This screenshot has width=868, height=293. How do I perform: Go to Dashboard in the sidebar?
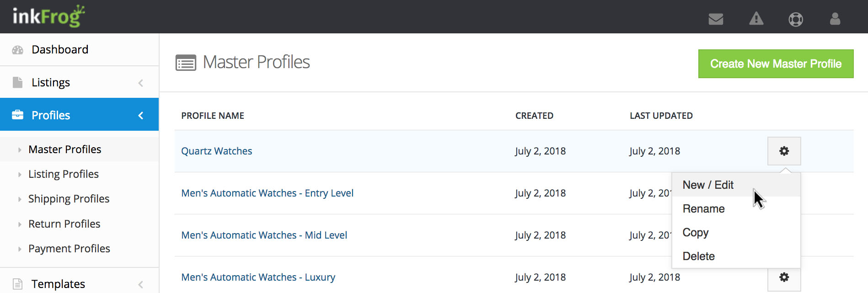pos(60,49)
